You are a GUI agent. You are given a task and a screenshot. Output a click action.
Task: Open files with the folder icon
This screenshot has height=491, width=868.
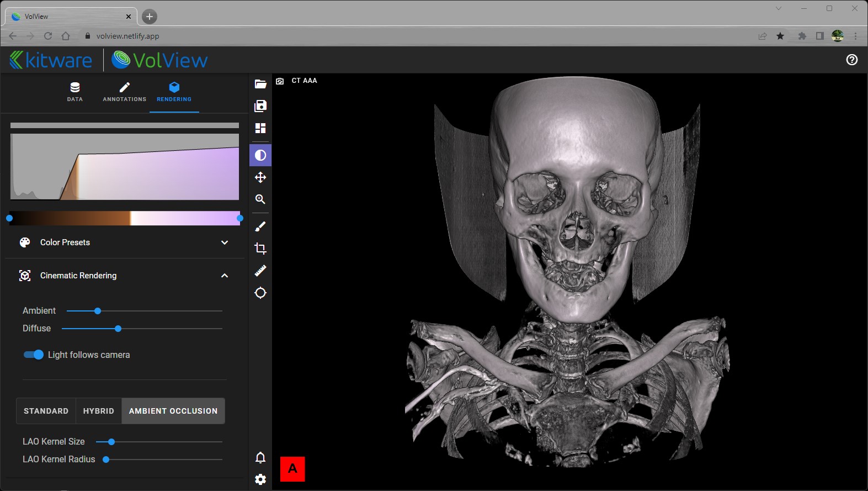click(x=260, y=84)
